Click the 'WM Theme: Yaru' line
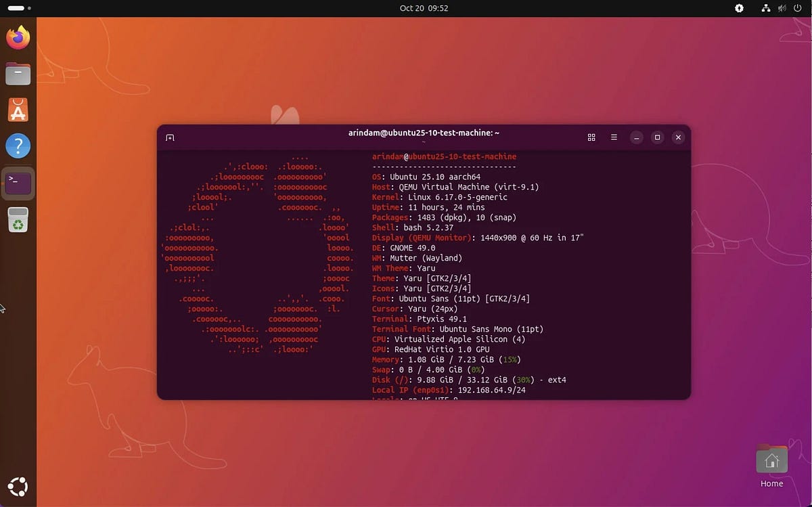 coord(404,268)
